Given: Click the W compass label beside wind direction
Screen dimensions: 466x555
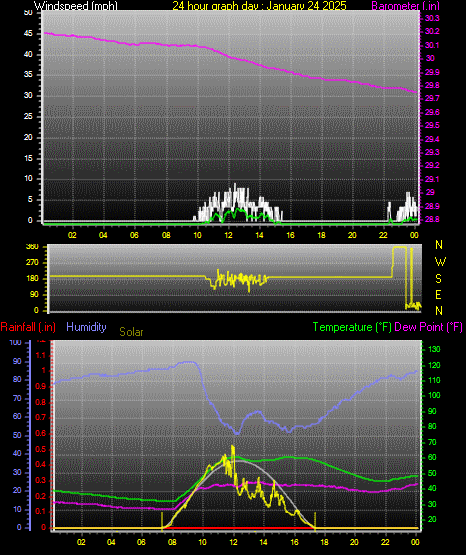Looking at the screenshot, I should tap(440, 262).
